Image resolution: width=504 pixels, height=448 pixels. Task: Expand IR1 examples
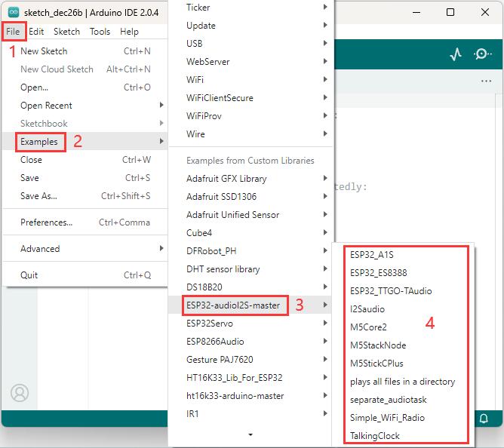pos(250,413)
